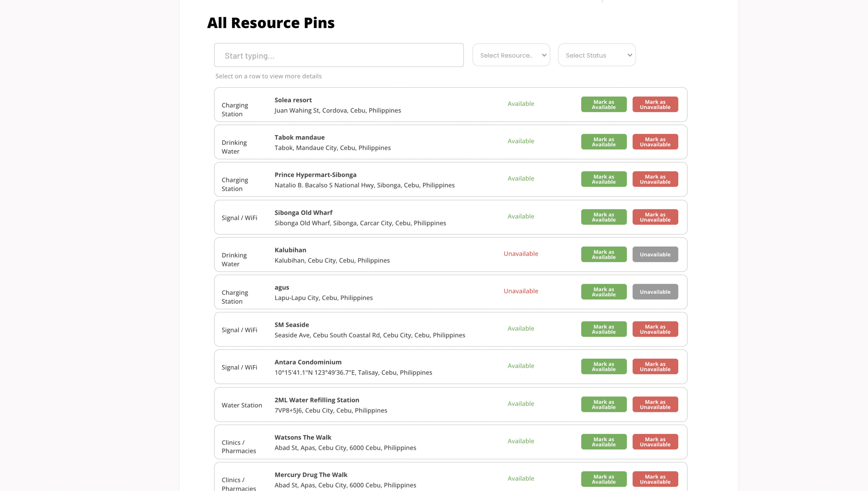Click the gray Unavailable button for Kalubihan
868x491 pixels.
(x=655, y=255)
